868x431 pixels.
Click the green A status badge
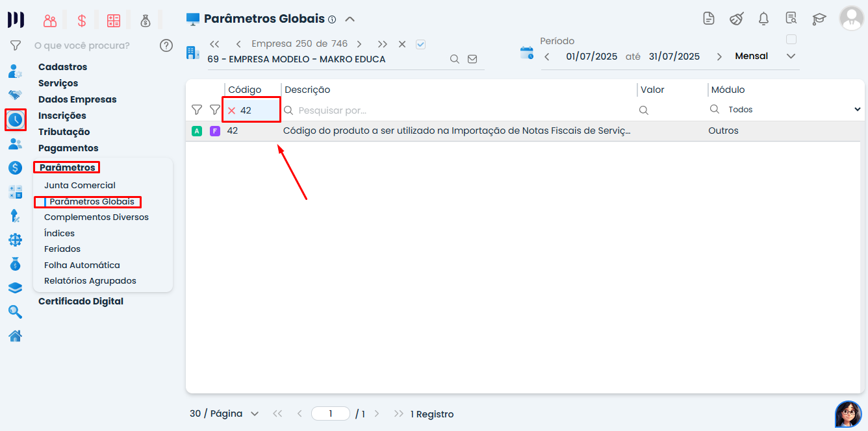pos(197,131)
